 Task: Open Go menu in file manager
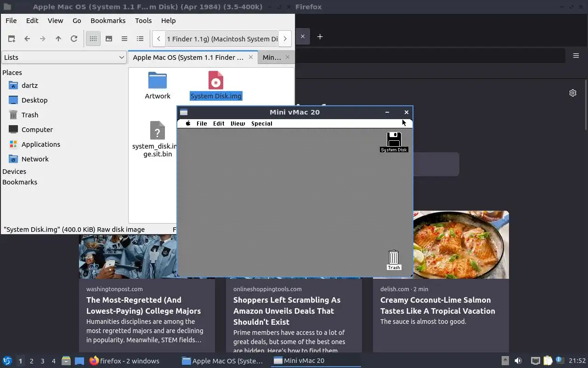coord(77,20)
